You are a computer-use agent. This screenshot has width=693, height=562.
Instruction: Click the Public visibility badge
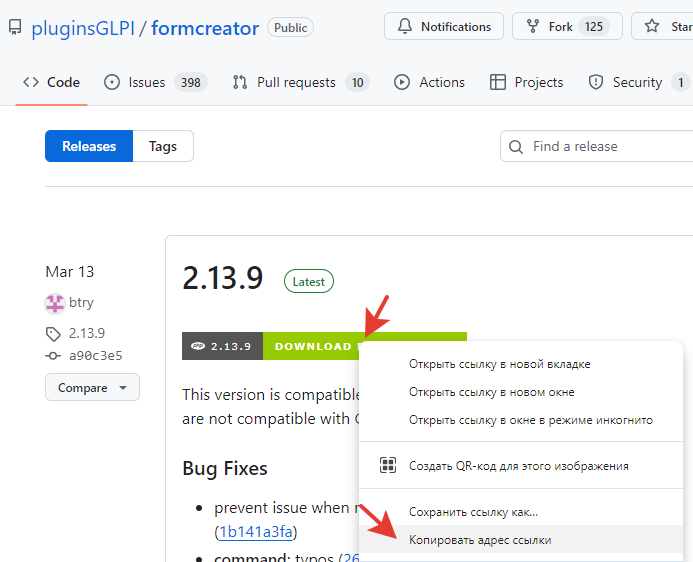tap(290, 27)
